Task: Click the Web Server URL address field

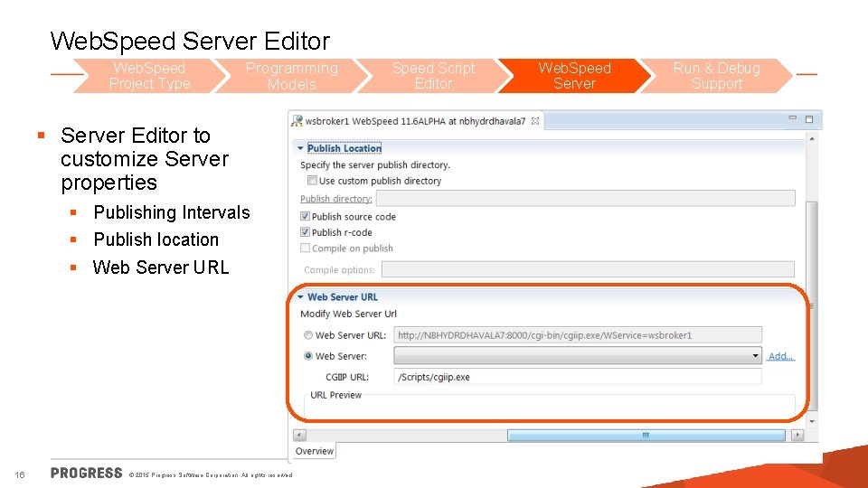Action: click(x=578, y=334)
